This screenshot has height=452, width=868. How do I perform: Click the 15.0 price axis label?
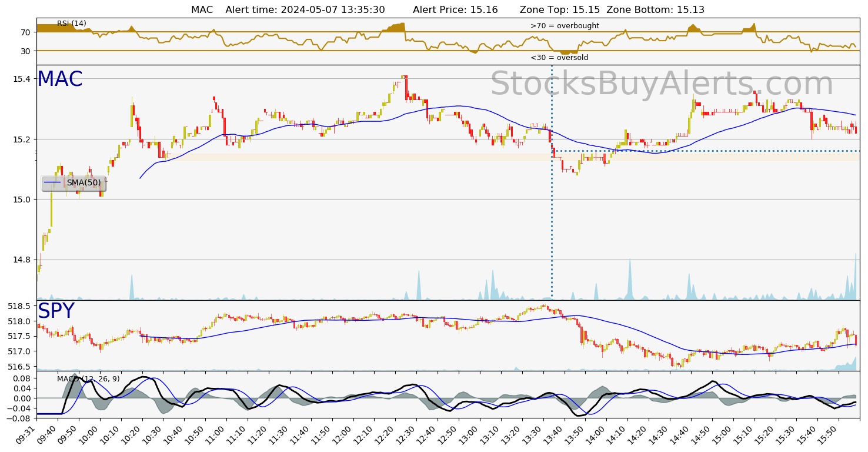22,200
